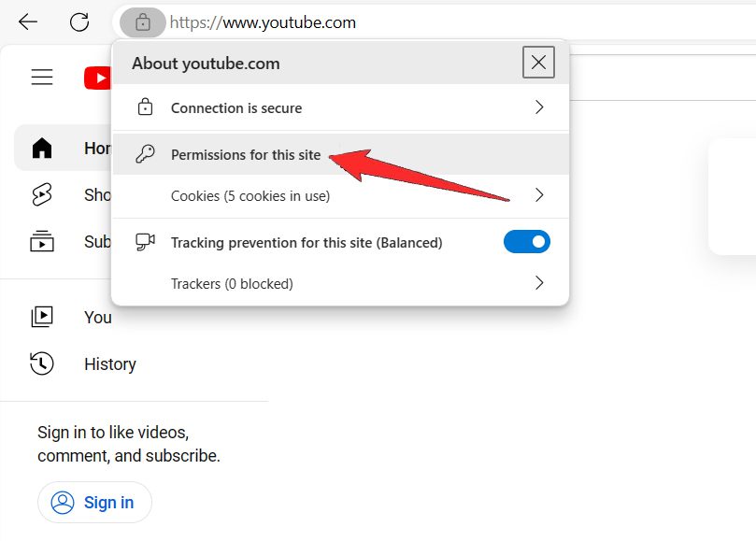Click the browser Back arrow
Viewport: 756px width, 541px height.
click(x=28, y=21)
